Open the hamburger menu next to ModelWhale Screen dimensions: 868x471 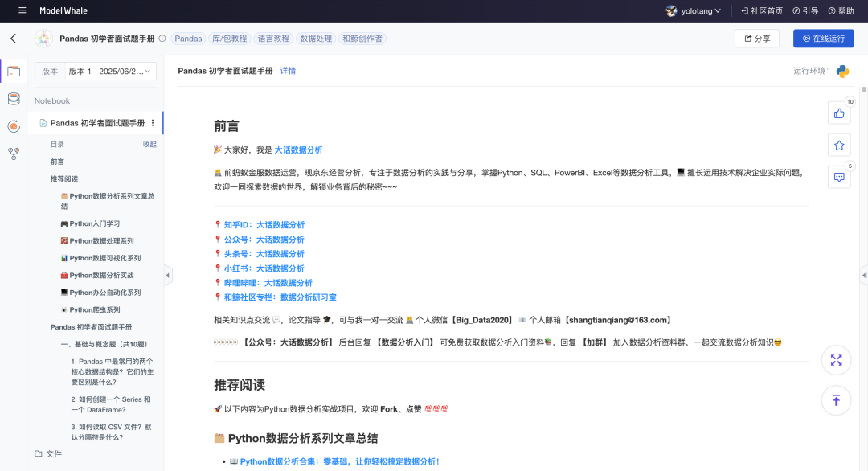click(x=23, y=10)
